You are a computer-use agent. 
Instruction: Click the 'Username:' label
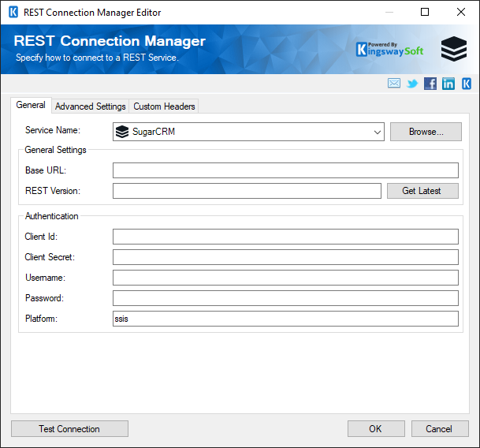pos(45,278)
